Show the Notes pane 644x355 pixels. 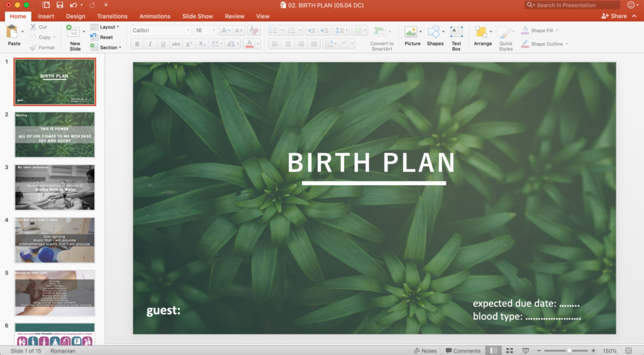tap(425, 350)
